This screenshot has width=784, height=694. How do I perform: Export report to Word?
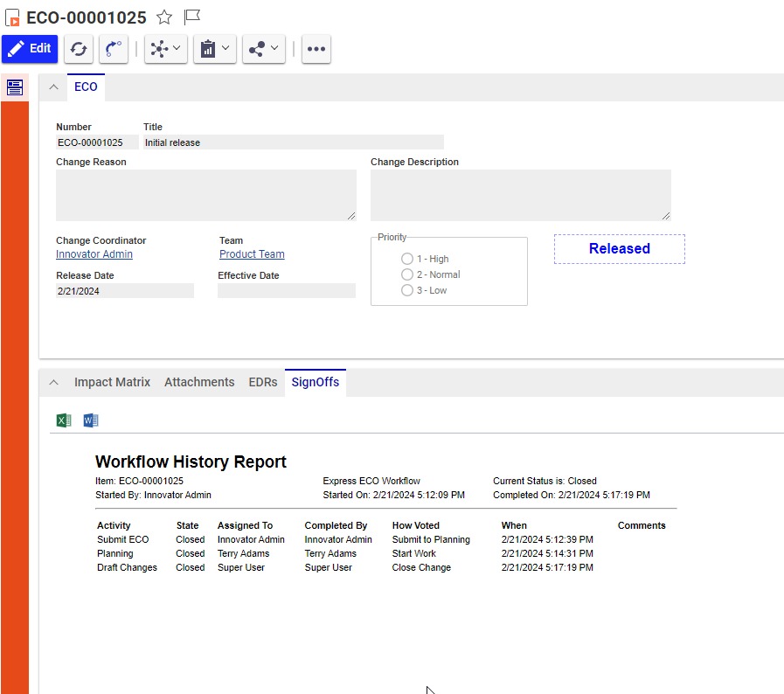point(91,420)
